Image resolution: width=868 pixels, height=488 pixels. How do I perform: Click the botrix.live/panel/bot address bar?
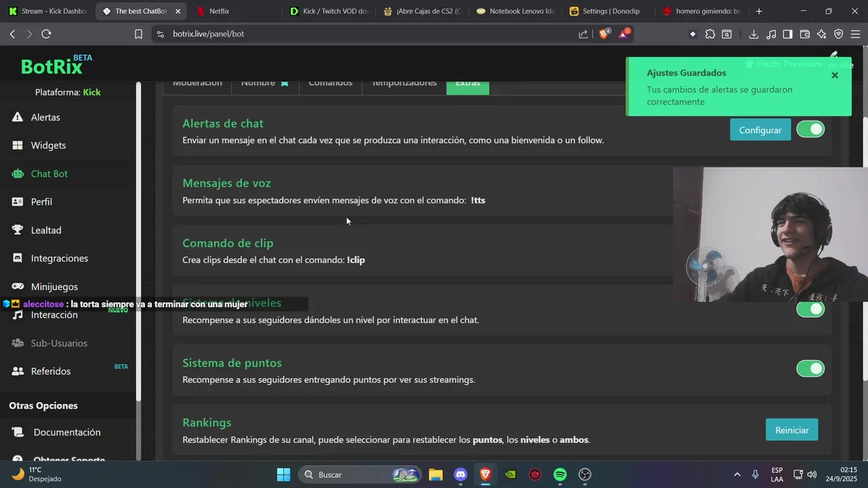pyautogui.click(x=366, y=34)
